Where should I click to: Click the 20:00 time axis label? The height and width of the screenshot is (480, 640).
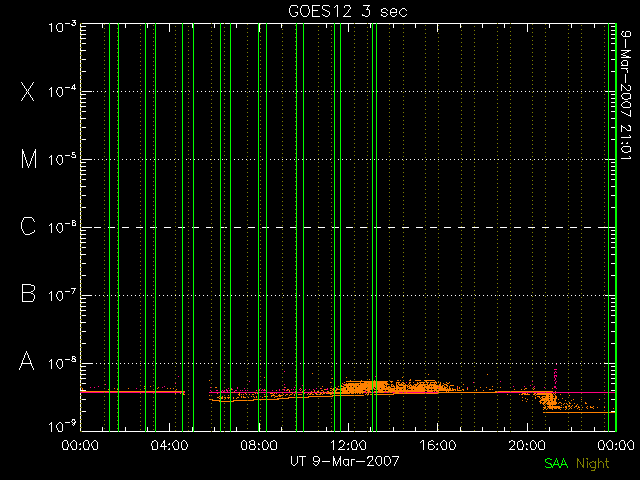point(527,445)
